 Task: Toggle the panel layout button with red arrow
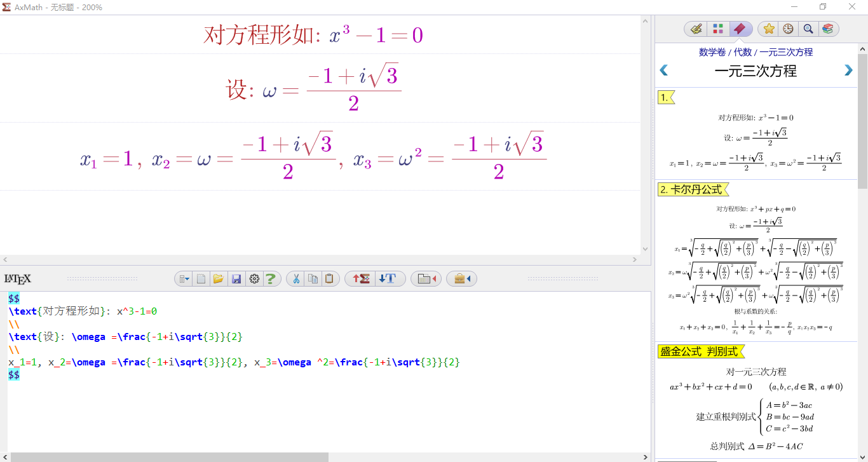pos(426,279)
